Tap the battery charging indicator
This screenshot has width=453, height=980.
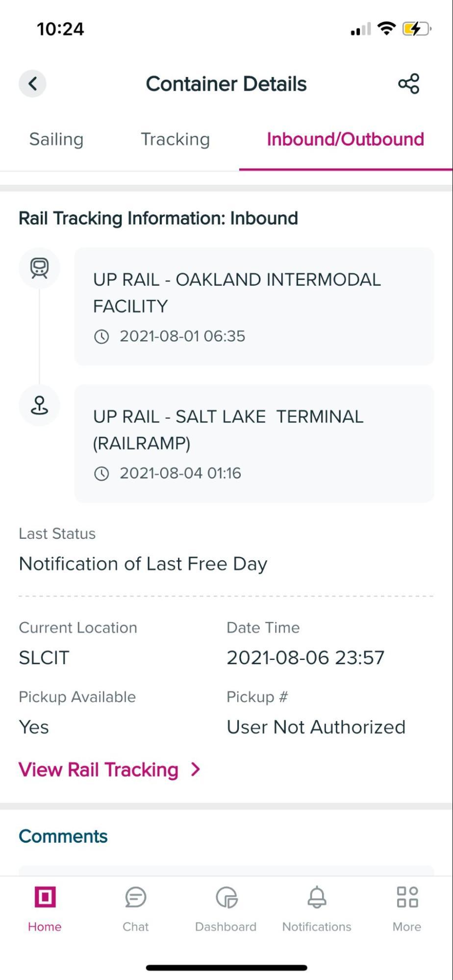tap(416, 29)
